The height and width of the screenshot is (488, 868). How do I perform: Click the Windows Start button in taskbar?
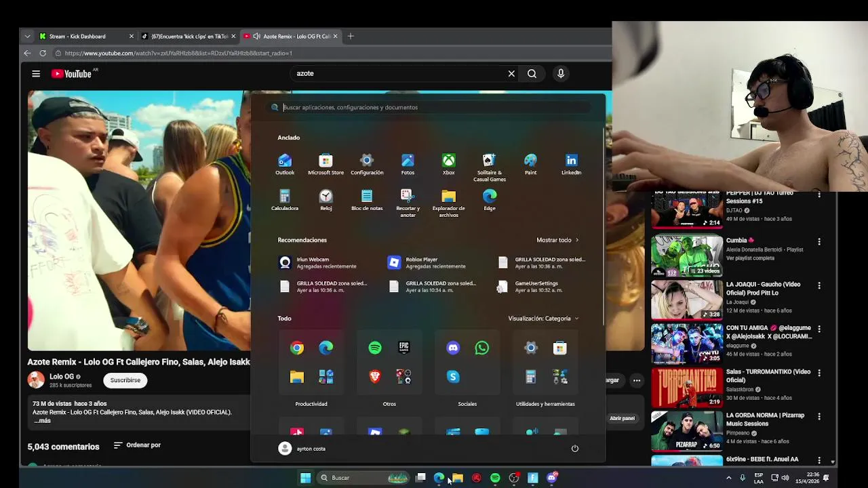[305, 478]
